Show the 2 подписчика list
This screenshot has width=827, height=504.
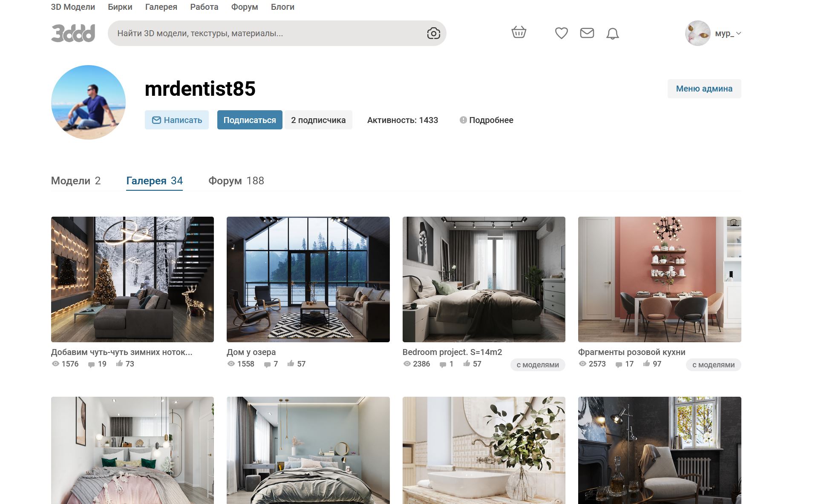[x=318, y=120]
